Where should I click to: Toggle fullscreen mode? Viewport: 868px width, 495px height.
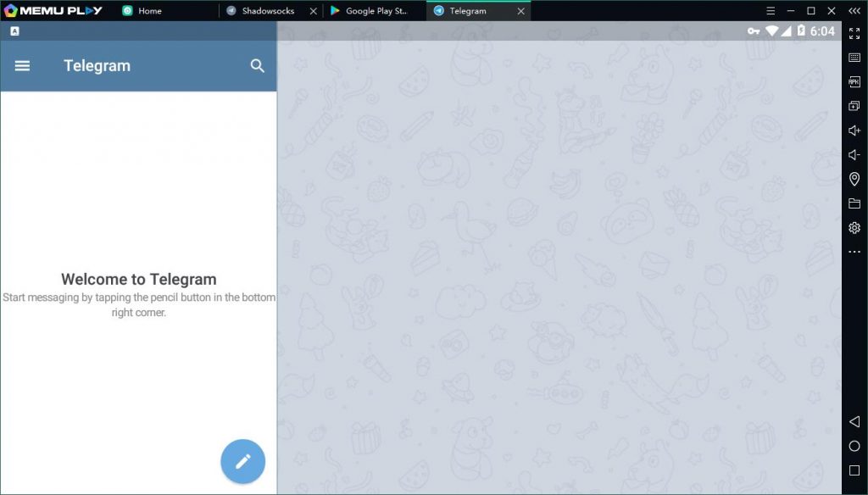pyautogui.click(x=854, y=32)
